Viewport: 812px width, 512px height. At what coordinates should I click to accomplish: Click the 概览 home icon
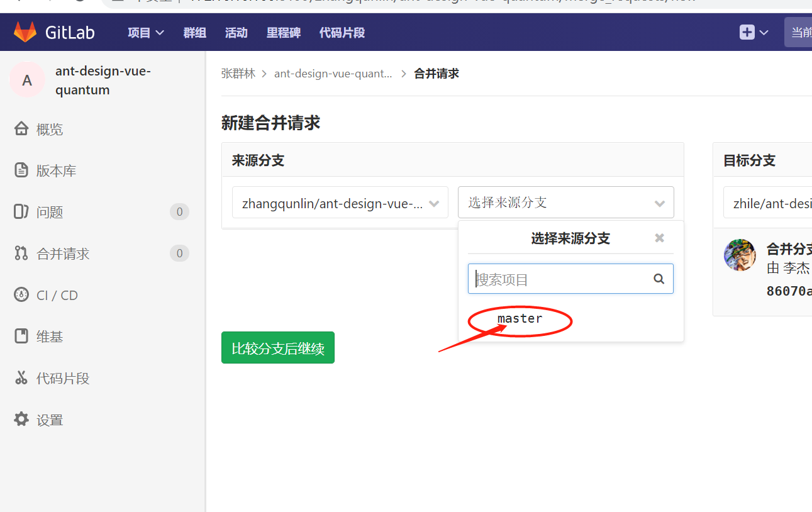pos(21,129)
